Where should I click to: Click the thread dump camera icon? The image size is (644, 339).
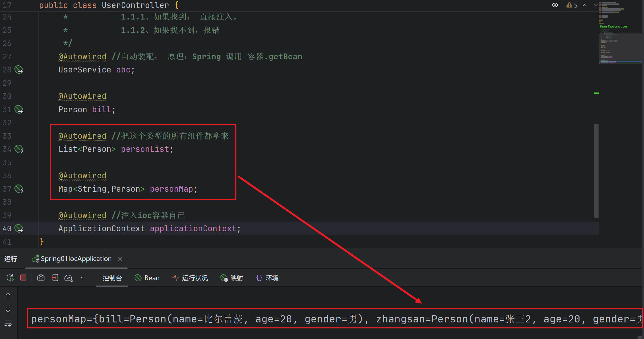coord(41,278)
